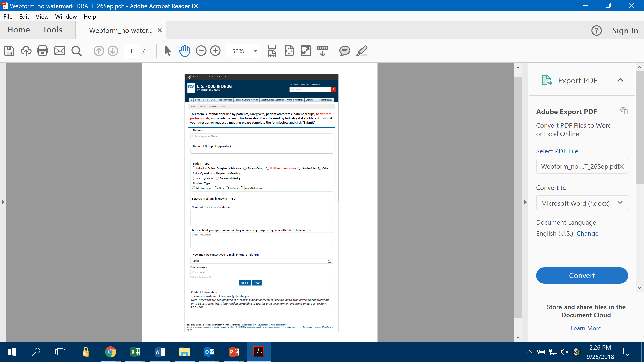Click the Change language link

point(587,234)
